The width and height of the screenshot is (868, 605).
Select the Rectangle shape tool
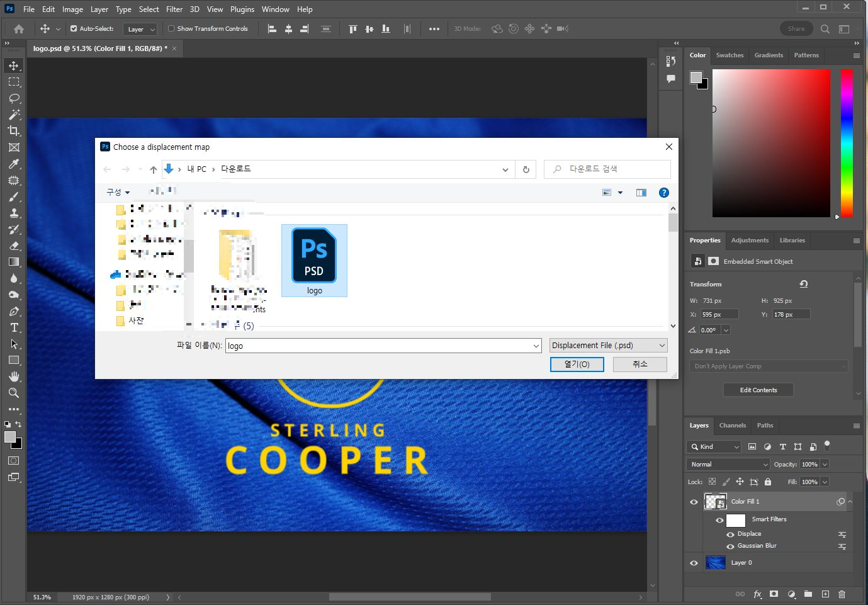14,360
